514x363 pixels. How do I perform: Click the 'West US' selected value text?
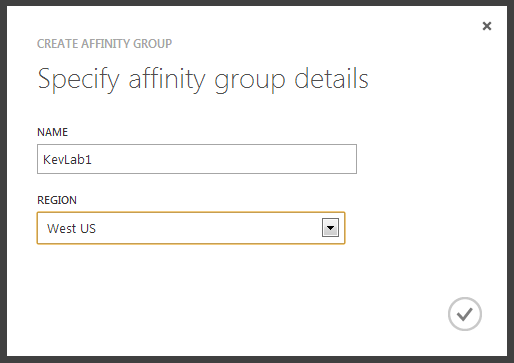71,229
